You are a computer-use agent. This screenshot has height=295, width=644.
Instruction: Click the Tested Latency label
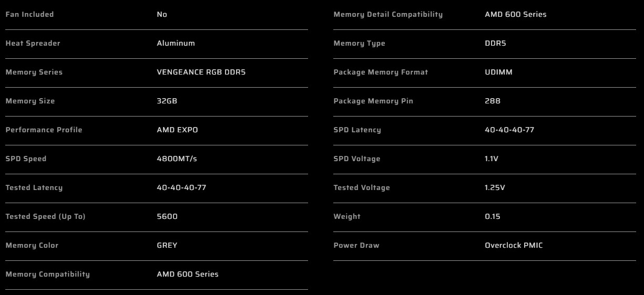pyautogui.click(x=34, y=188)
